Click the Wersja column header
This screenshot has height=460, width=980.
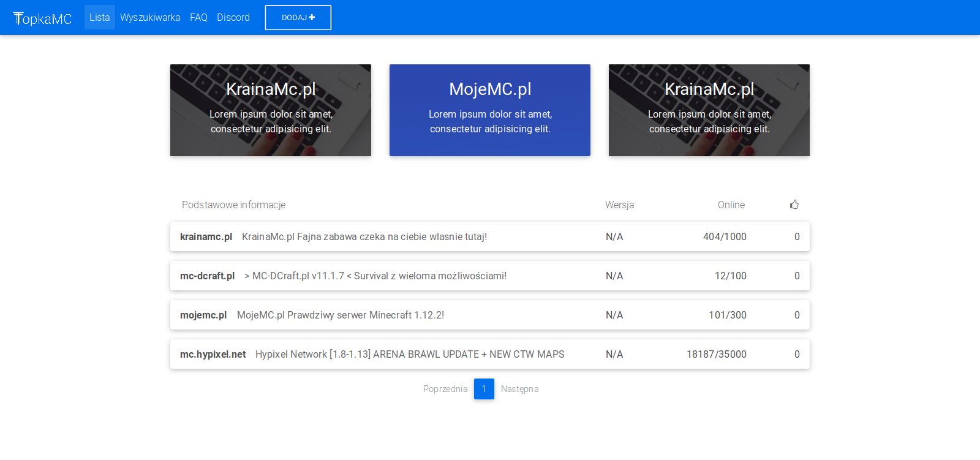(x=619, y=205)
